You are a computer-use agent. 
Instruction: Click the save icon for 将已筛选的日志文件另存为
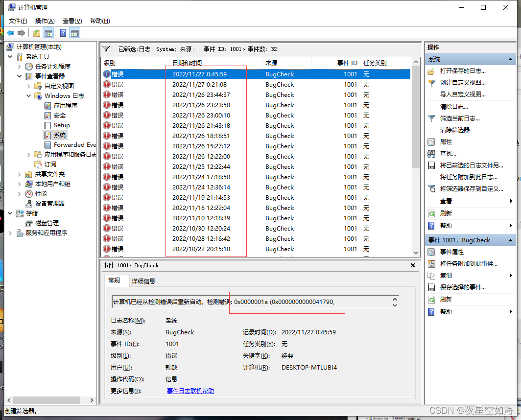click(431, 165)
